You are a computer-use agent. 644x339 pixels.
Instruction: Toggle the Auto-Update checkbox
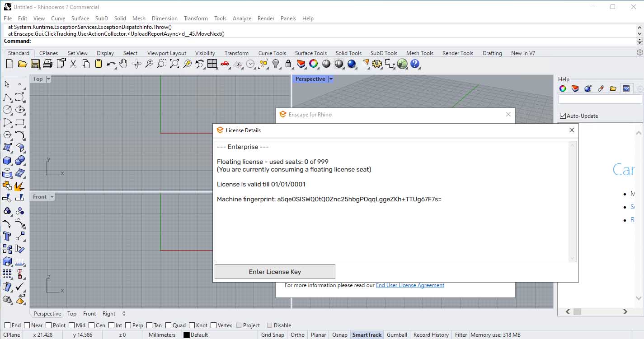point(563,116)
